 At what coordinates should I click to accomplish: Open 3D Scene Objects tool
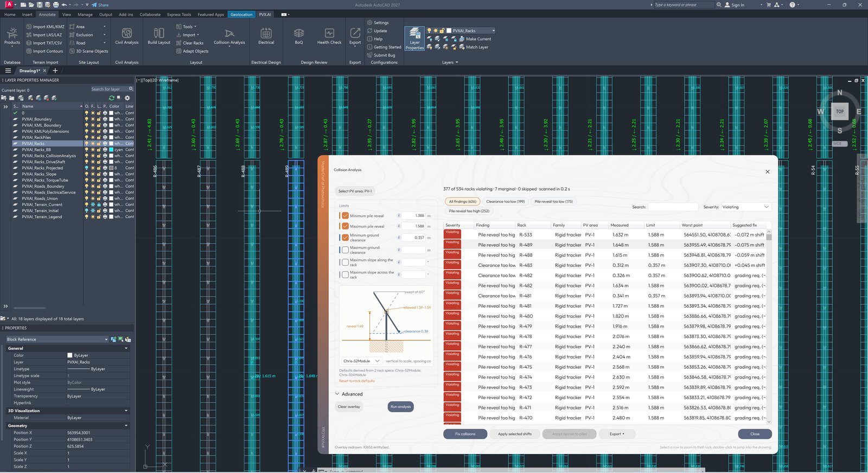pos(88,51)
